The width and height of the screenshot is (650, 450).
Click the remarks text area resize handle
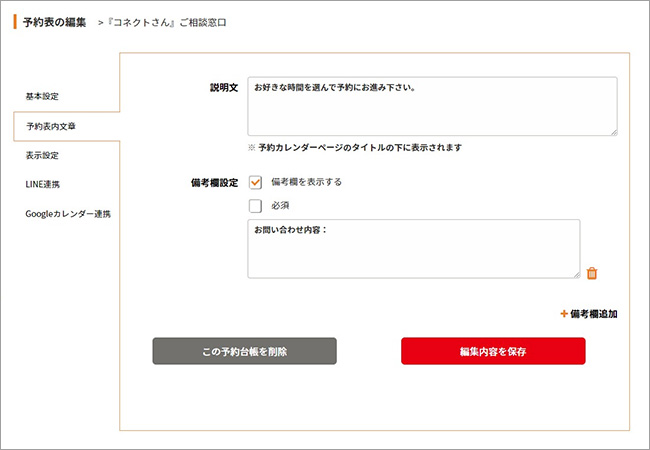(x=576, y=274)
